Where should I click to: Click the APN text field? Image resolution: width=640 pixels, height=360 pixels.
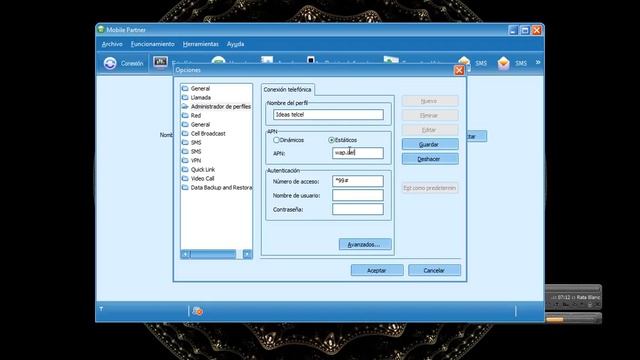(x=358, y=153)
